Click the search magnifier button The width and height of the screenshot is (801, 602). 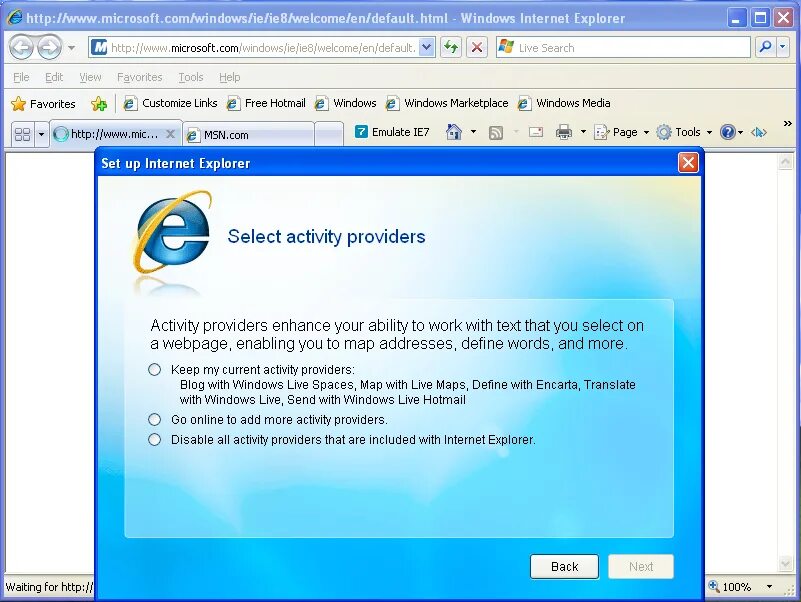click(x=765, y=48)
